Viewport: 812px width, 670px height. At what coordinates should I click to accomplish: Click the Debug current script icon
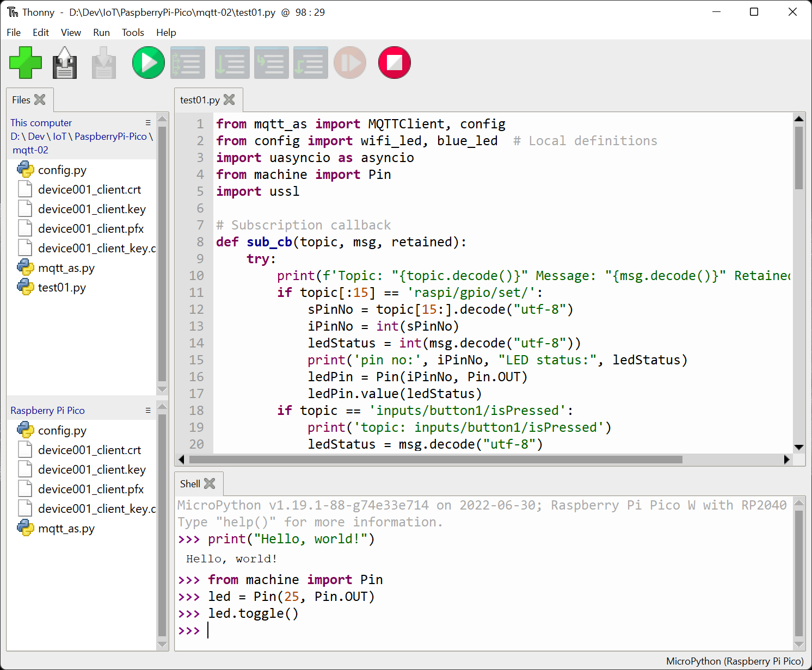188,63
